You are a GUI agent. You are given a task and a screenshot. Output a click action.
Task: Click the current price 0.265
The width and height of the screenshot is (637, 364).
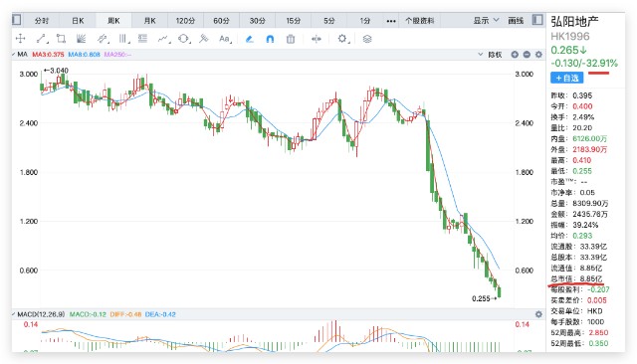click(568, 50)
